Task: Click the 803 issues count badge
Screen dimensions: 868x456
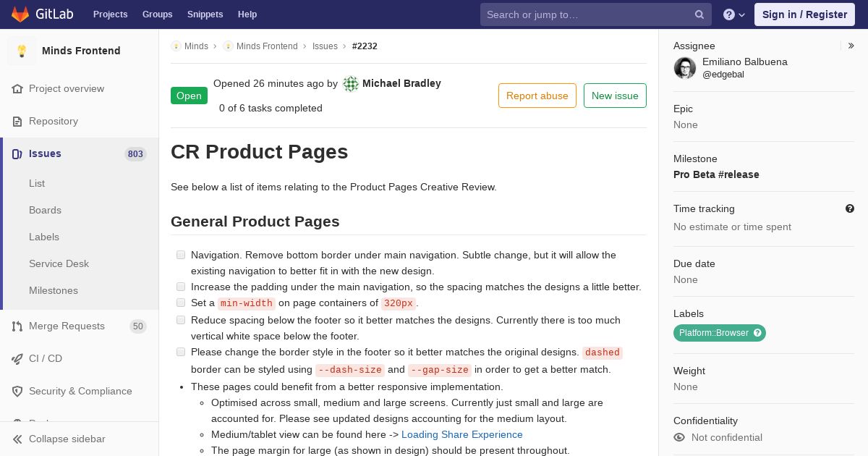Action: pyautogui.click(x=135, y=153)
